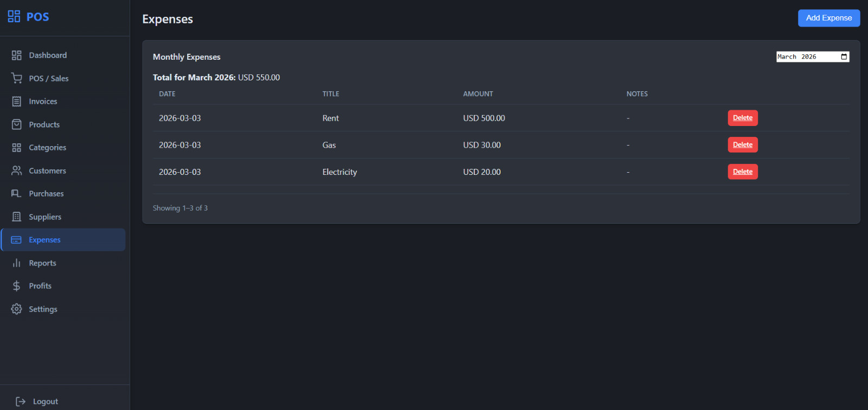Image resolution: width=868 pixels, height=410 pixels.
Task: Open Settings label in sidebar
Action: tap(43, 309)
